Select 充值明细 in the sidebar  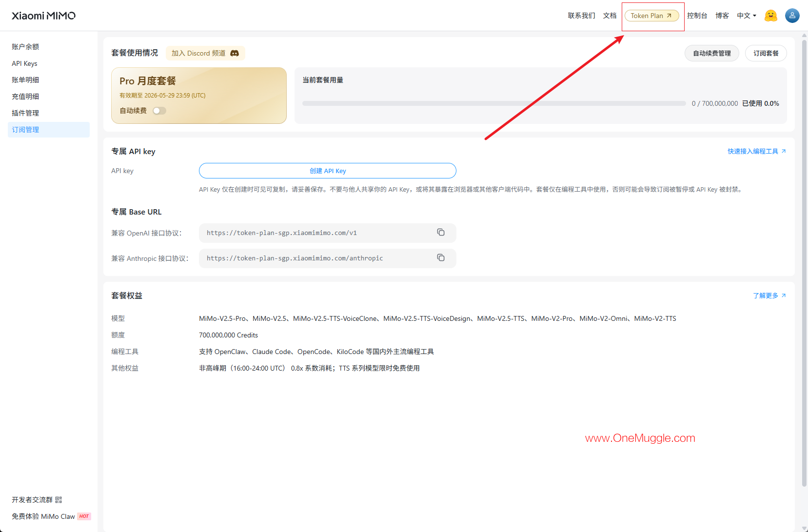click(25, 97)
